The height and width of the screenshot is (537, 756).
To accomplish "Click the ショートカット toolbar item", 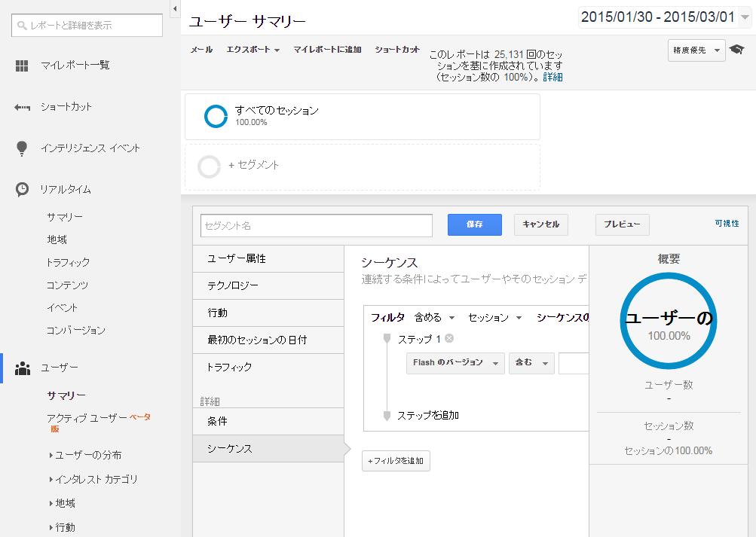I will pyautogui.click(x=397, y=50).
